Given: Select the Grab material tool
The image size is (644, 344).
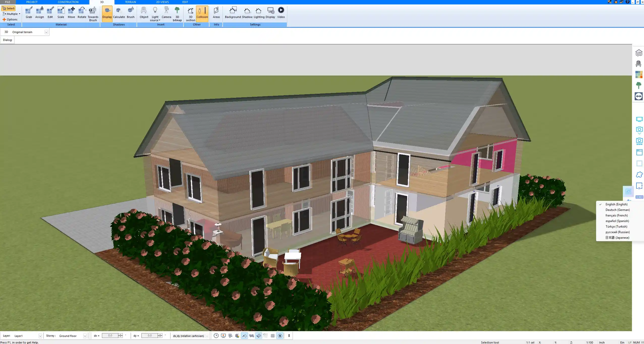Looking at the screenshot, I should (29, 13).
